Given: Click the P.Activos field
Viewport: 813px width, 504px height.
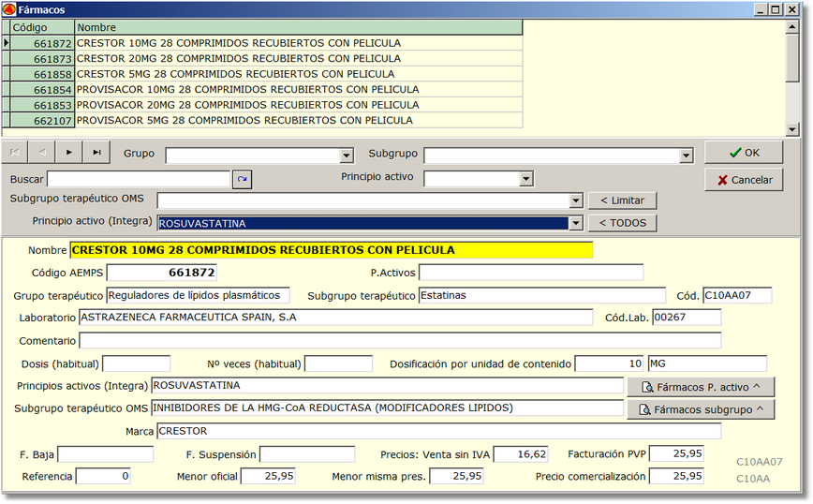Looking at the screenshot, I should [531, 273].
